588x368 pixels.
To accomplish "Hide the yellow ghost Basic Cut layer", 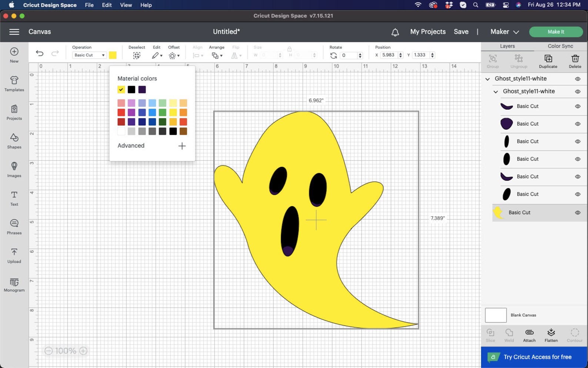I will click(x=578, y=213).
